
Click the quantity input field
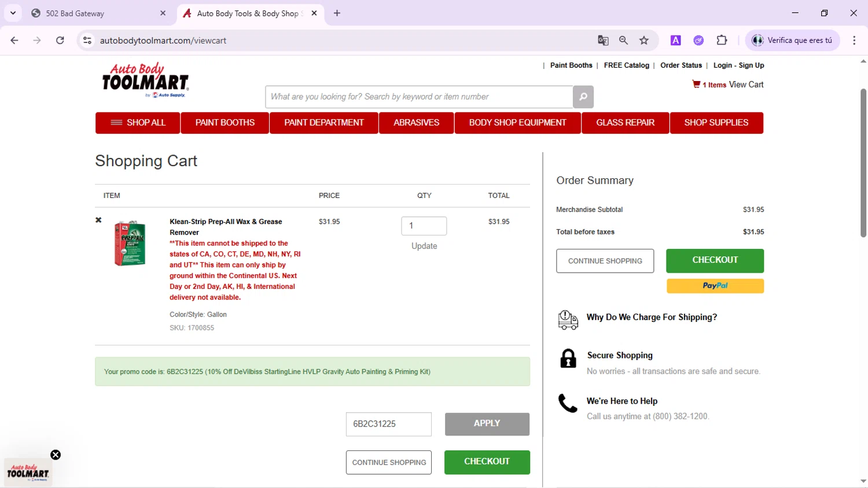(x=424, y=226)
